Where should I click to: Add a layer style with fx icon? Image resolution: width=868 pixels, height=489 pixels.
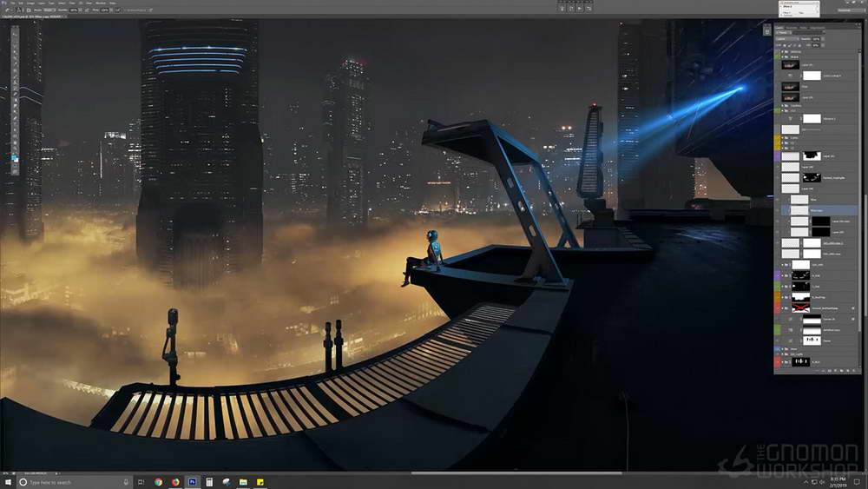823,371
